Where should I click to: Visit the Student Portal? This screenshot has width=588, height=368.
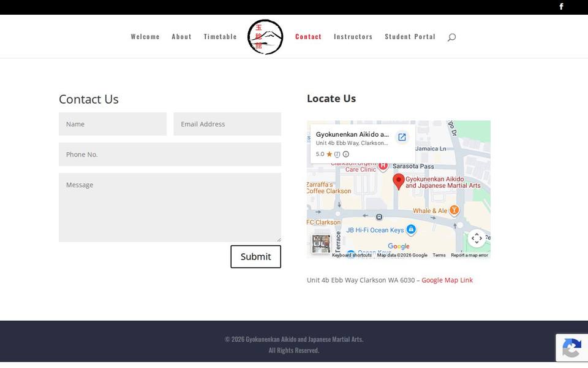tap(410, 37)
